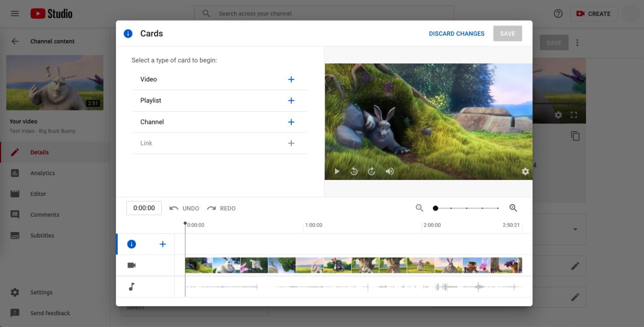Expand the dropdown chevron on the right panel
The height and width of the screenshot is (327, 644).
[575, 229]
